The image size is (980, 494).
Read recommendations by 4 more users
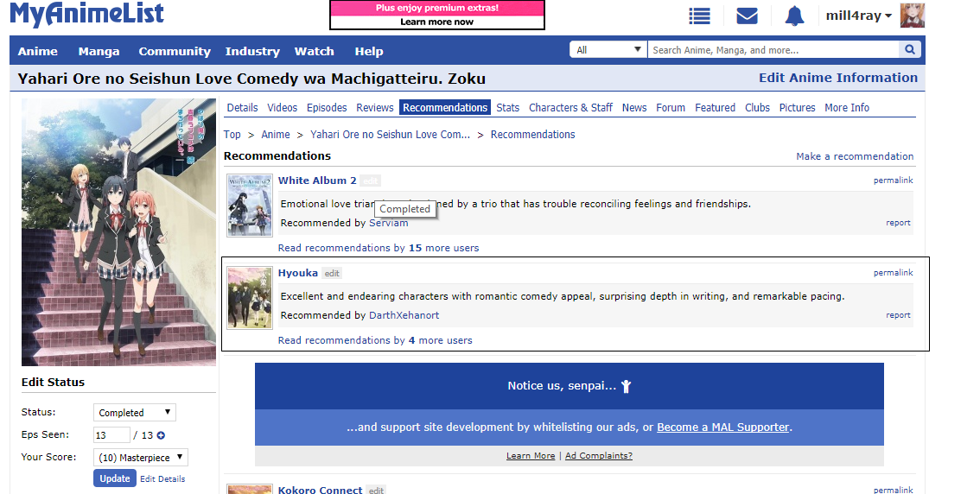pyautogui.click(x=375, y=340)
